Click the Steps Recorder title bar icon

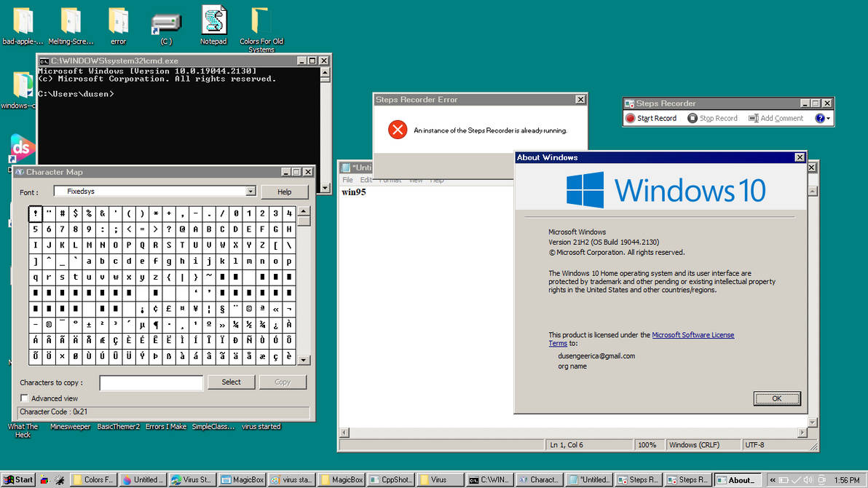(630, 103)
